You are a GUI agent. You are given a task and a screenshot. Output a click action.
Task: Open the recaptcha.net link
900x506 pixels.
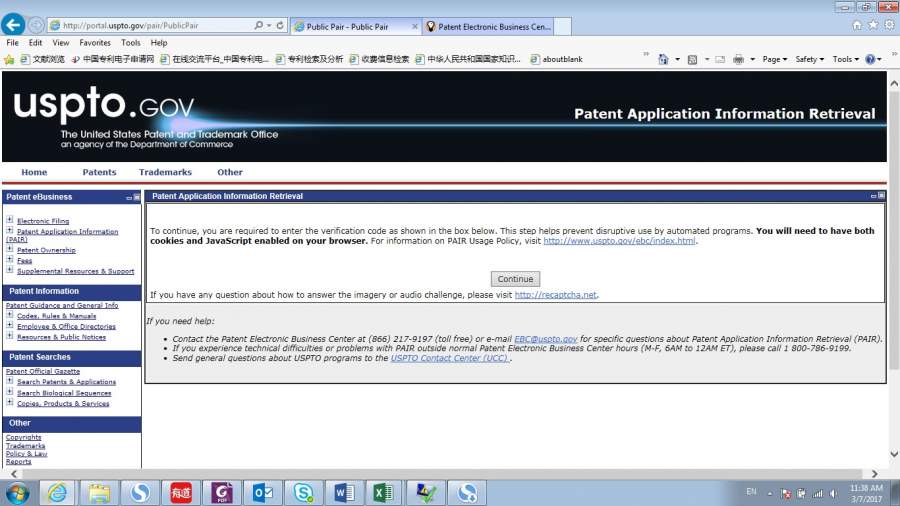pyautogui.click(x=556, y=295)
